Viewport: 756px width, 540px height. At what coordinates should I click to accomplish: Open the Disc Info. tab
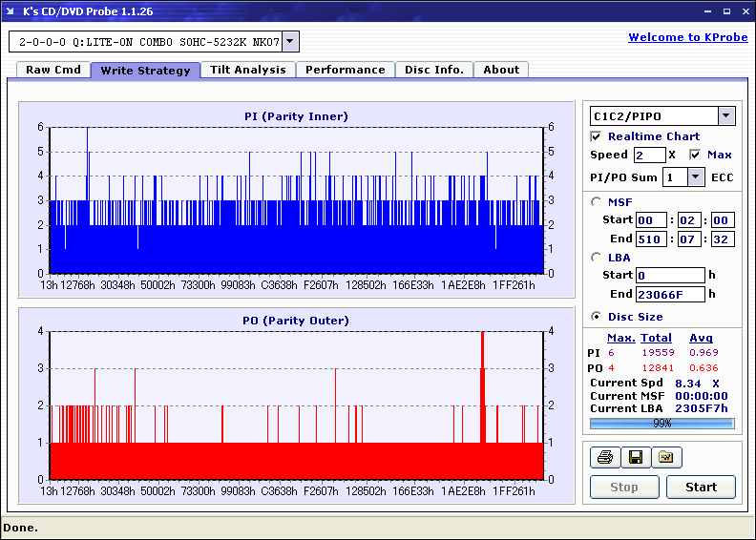pos(434,70)
